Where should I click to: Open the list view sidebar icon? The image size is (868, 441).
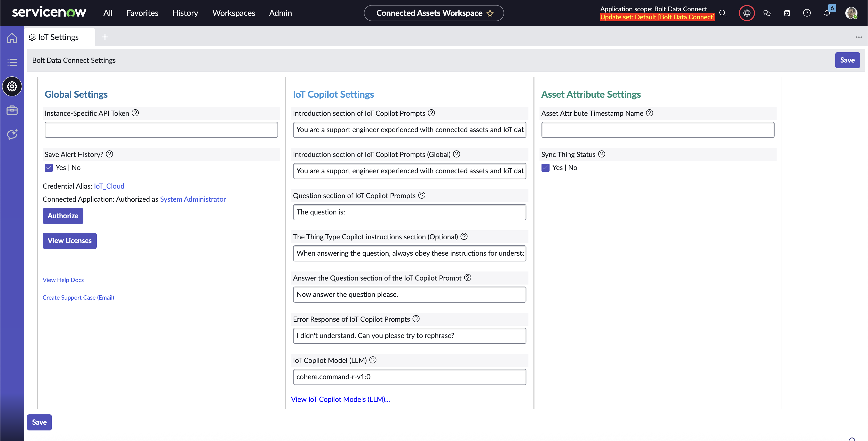[12, 62]
